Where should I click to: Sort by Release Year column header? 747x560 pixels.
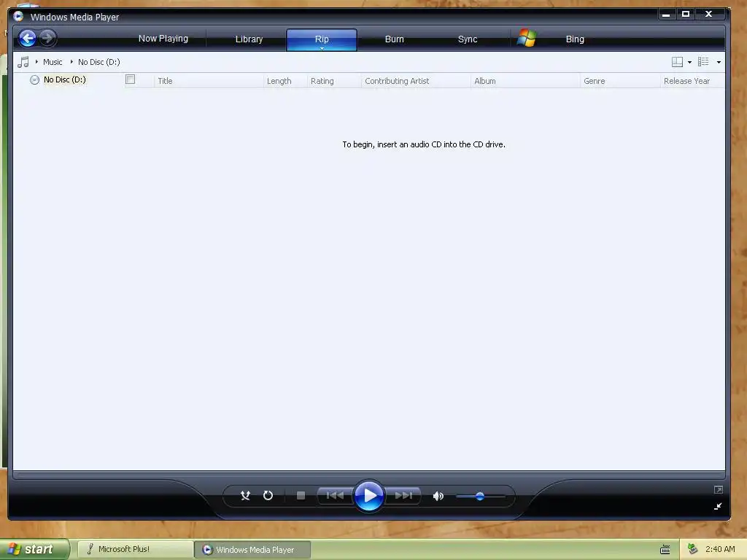click(692, 80)
